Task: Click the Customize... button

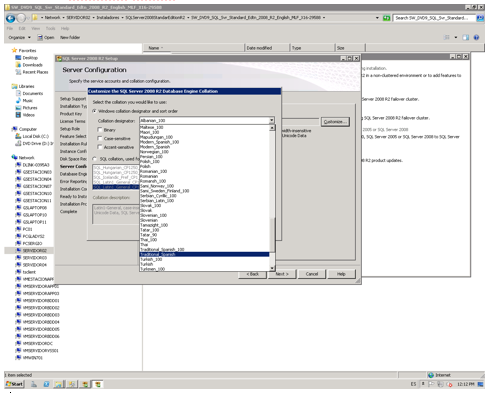Action: [x=335, y=122]
